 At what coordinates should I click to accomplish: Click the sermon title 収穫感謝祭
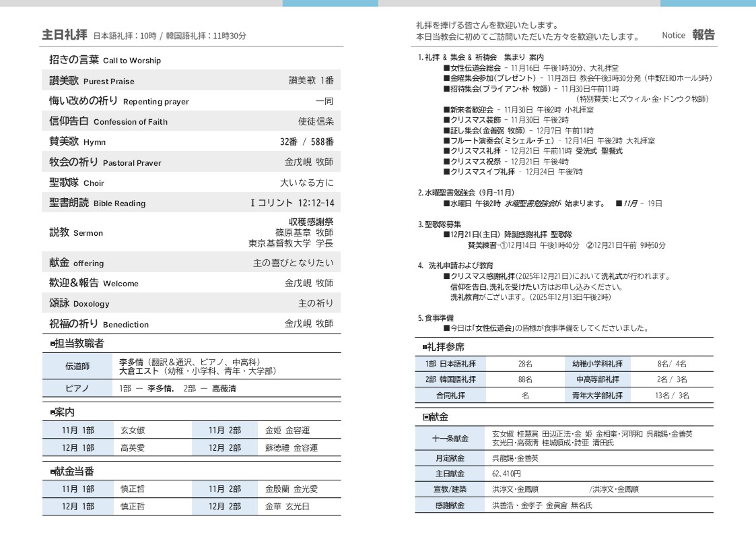coord(310,222)
